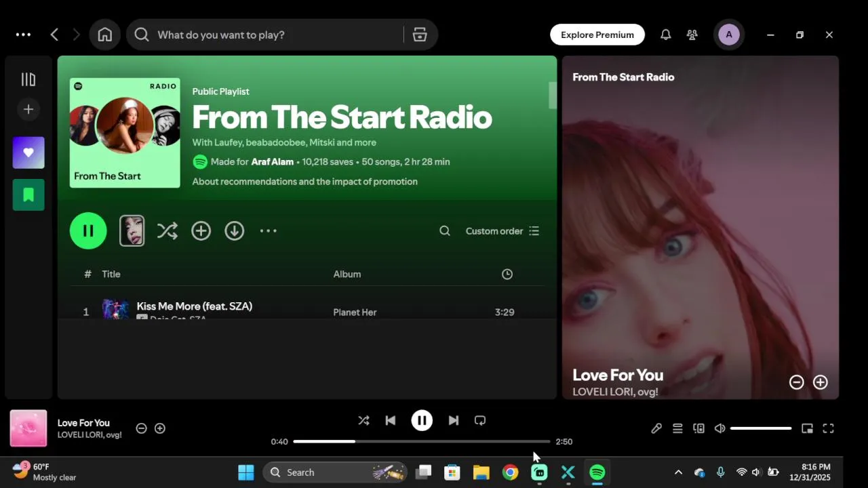The width and height of the screenshot is (868, 488).
Task: Open the profile avatar menu 'A'
Action: [729, 35]
